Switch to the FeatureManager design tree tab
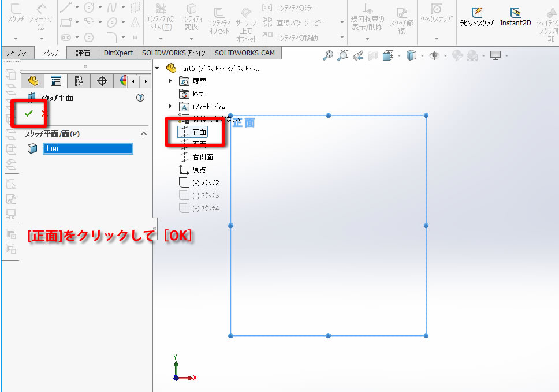Image resolution: width=559 pixels, height=392 pixels. 33,81
